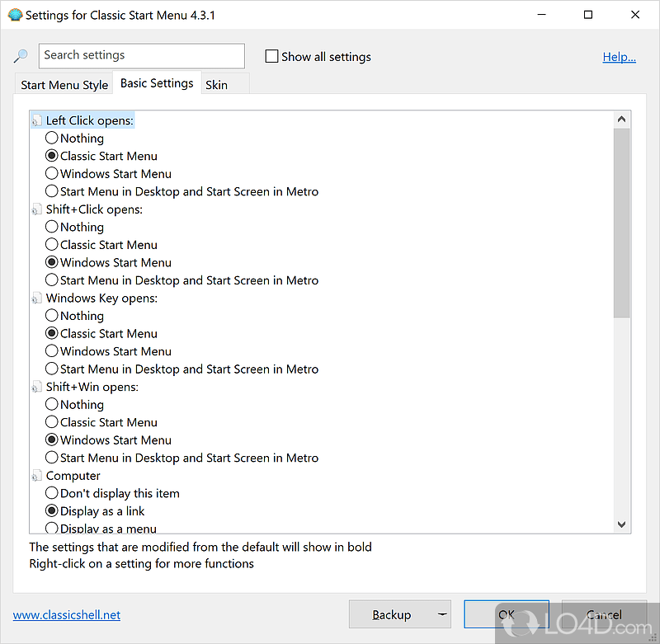Select the Shift+Win opens heading
This screenshot has height=644, width=660.
pyautogui.click(x=92, y=387)
